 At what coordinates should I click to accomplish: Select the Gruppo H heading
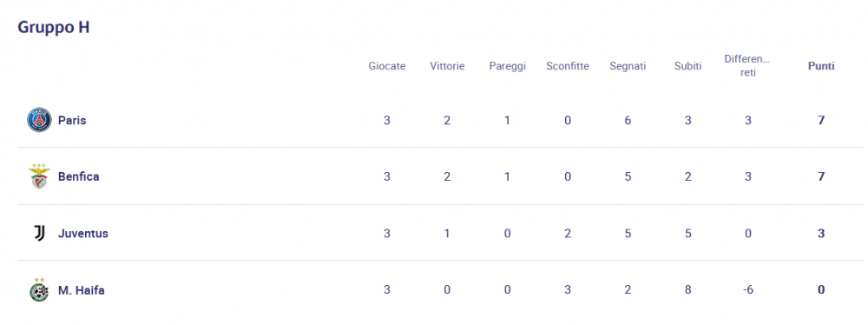pos(54,27)
